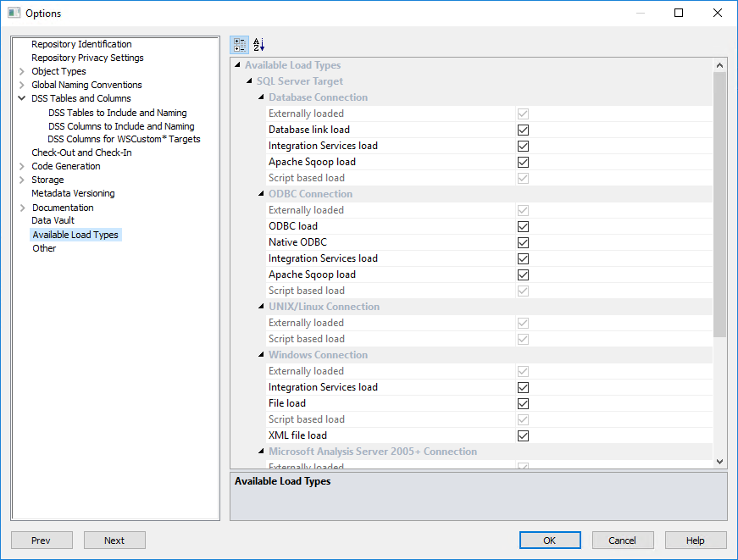Click the Categorized view icon
Image resolution: width=738 pixels, height=560 pixels.
coord(239,45)
